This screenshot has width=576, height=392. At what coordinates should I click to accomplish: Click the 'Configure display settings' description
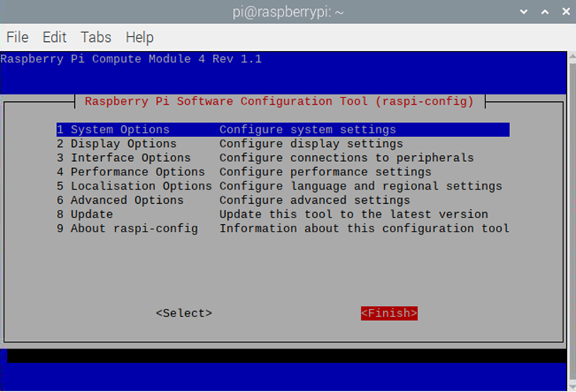(311, 143)
